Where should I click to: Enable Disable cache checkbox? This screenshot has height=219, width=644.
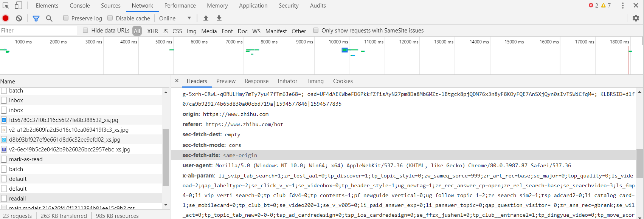point(110,18)
